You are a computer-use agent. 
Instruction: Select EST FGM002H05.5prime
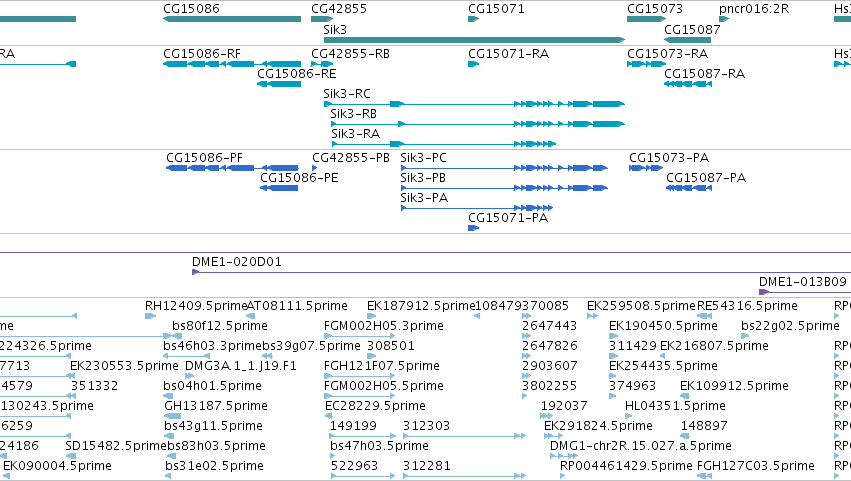384,387
